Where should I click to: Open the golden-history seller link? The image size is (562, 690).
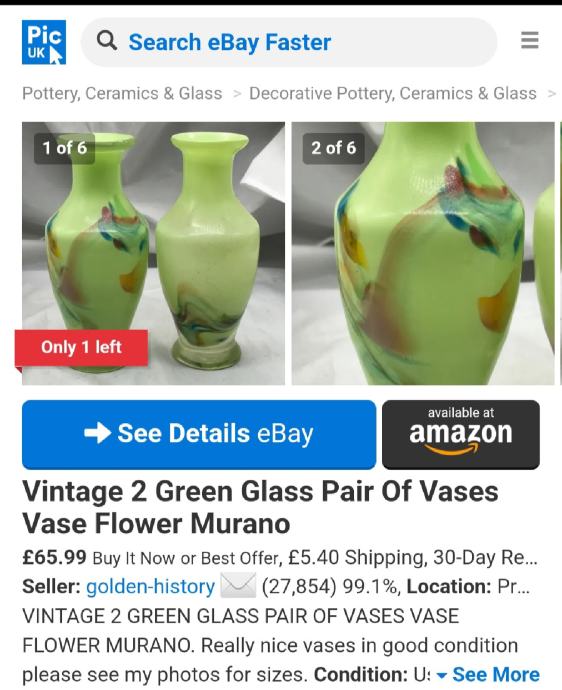151,587
